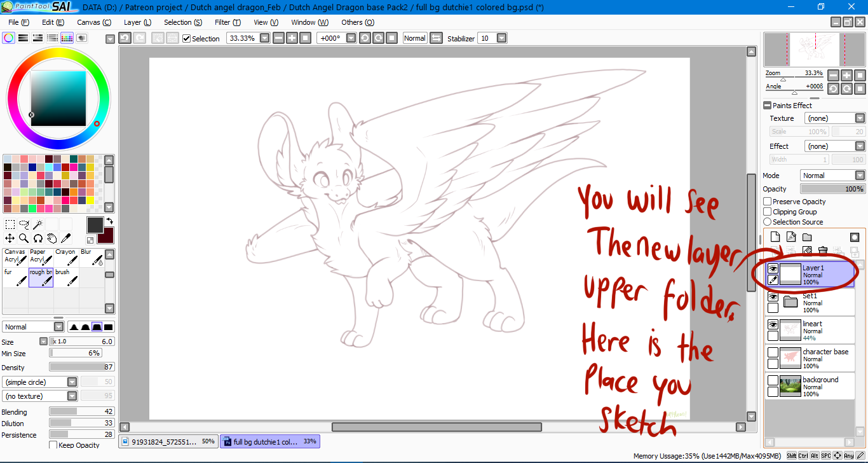Select the Paper Acryl brush

[41, 257]
